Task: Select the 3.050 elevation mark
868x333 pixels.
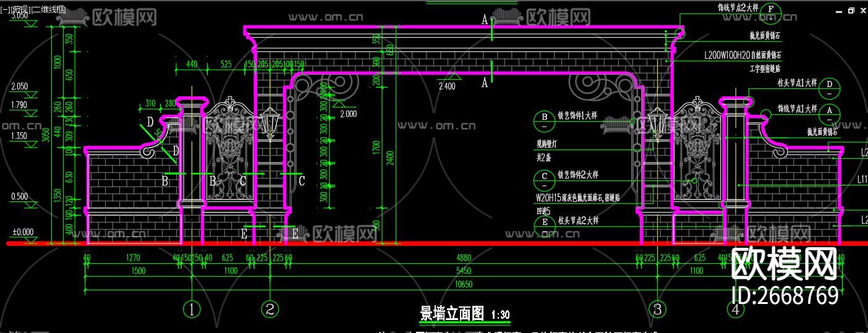Action: pyautogui.click(x=20, y=17)
